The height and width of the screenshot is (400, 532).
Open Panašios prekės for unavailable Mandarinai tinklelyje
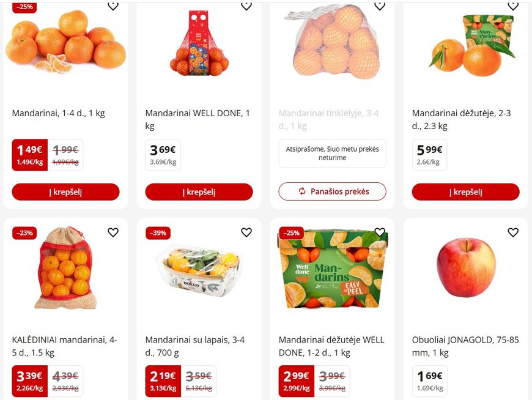[332, 191]
